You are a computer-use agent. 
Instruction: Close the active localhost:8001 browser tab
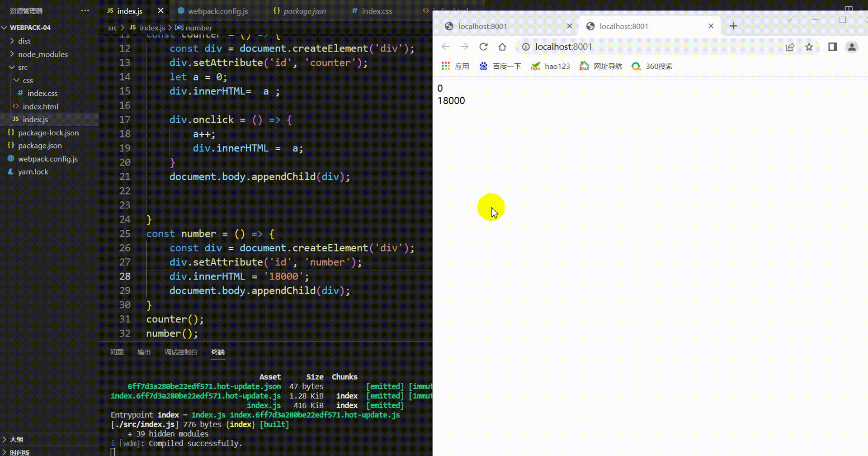point(711,26)
